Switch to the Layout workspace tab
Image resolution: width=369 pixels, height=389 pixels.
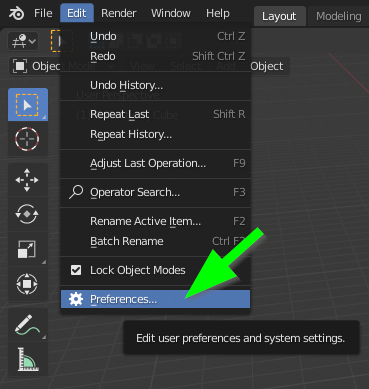pos(279,16)
